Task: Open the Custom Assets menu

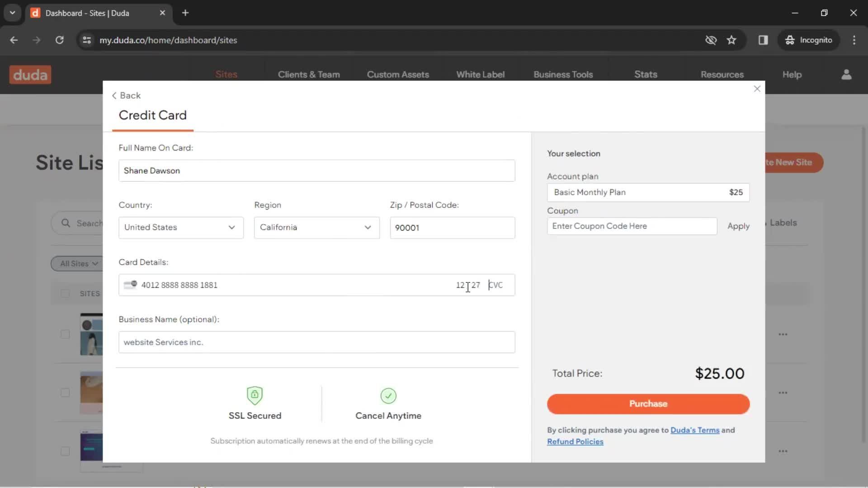Action: 398,75
